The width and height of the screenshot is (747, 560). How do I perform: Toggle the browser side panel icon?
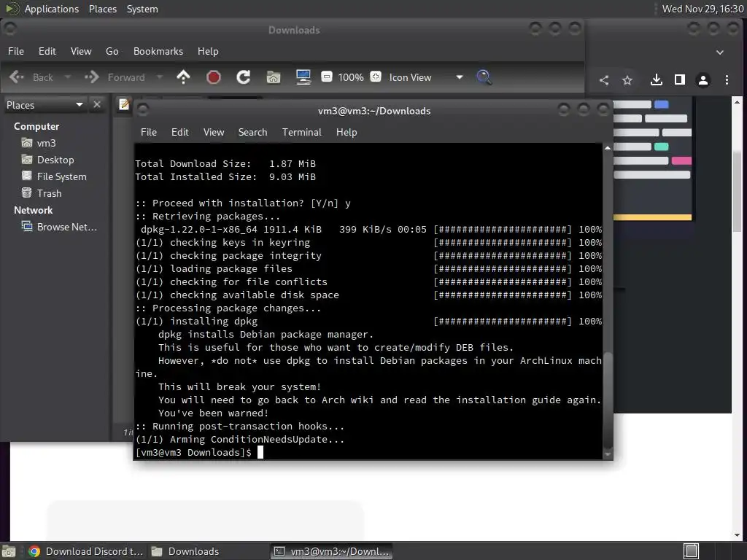tap(680, 80)
